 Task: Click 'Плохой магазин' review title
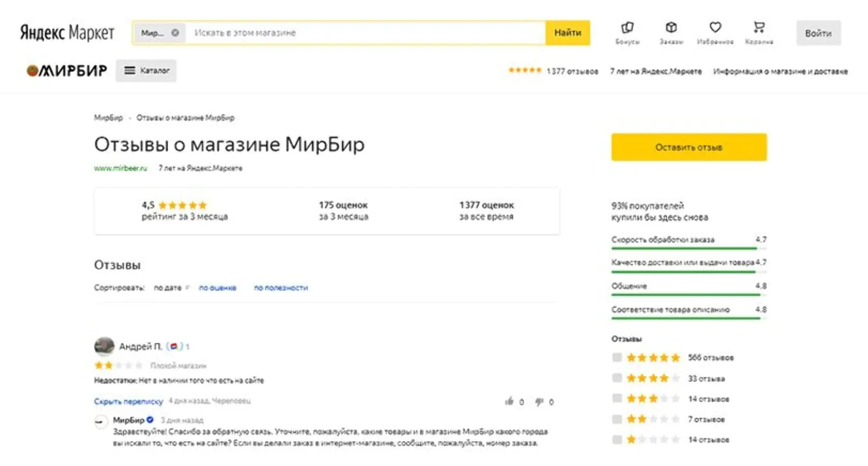click(178, 366)
